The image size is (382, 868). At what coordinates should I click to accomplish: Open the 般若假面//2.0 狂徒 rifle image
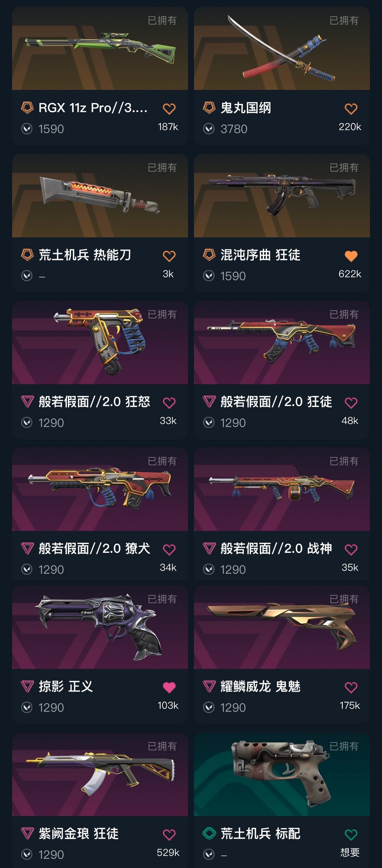[x=282, y=342]
